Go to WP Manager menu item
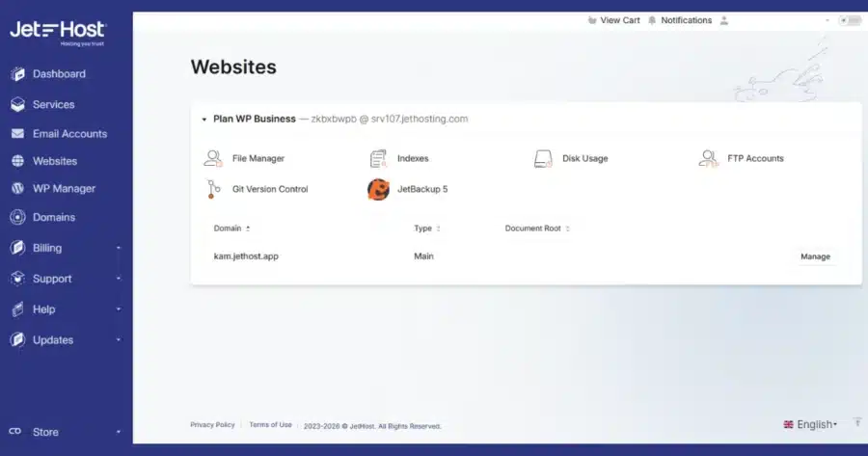Viewport: 868px width, 456px height. point(65,188)
